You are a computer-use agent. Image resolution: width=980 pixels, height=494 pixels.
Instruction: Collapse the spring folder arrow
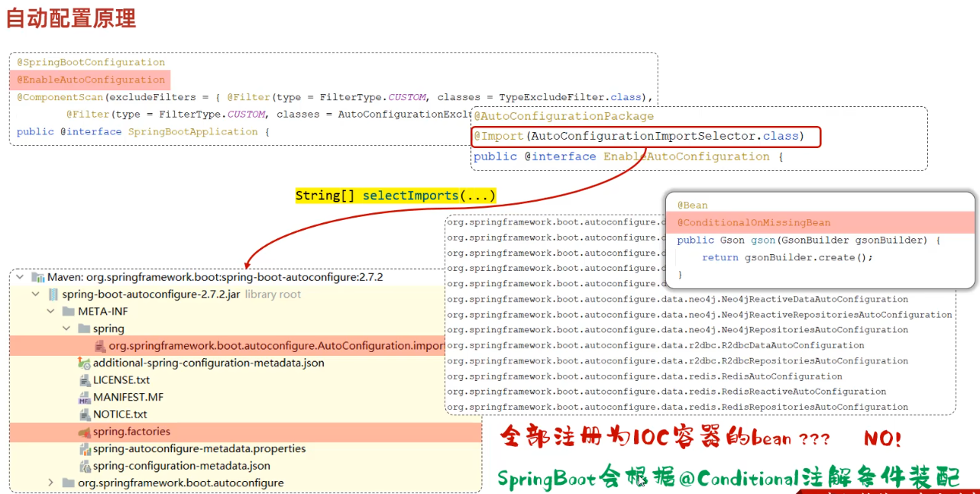pyautogui.click(x=66, y=329)
